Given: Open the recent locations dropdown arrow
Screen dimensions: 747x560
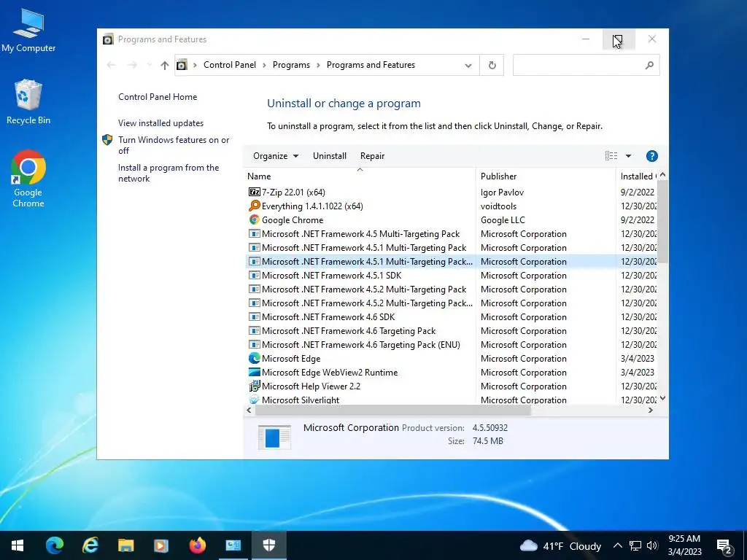Looking at the screenshot, I should coord(150,65).
